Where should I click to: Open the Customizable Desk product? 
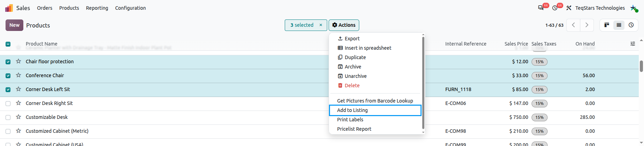47,117
